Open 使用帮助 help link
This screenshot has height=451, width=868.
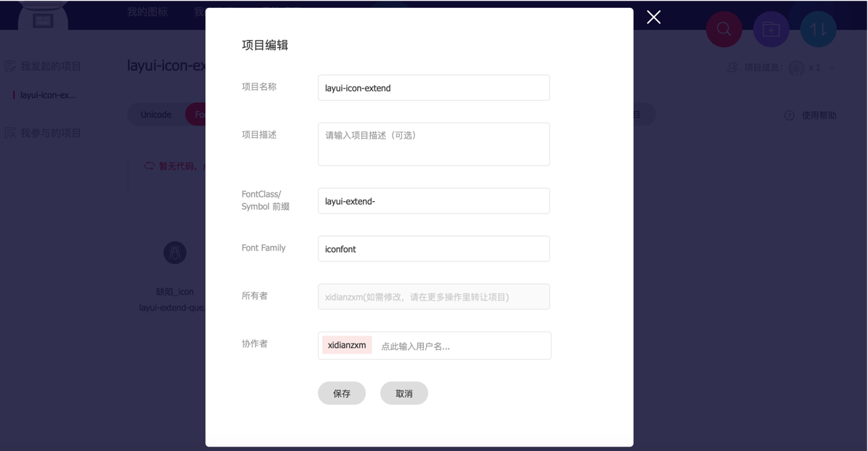click(819, 115)
